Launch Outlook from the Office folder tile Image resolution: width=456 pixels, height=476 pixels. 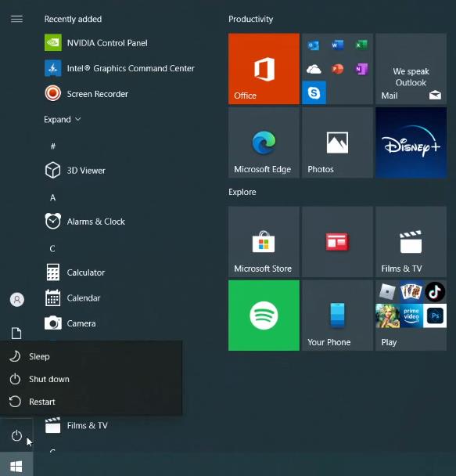pyautogui.click(x=314, y=45)
